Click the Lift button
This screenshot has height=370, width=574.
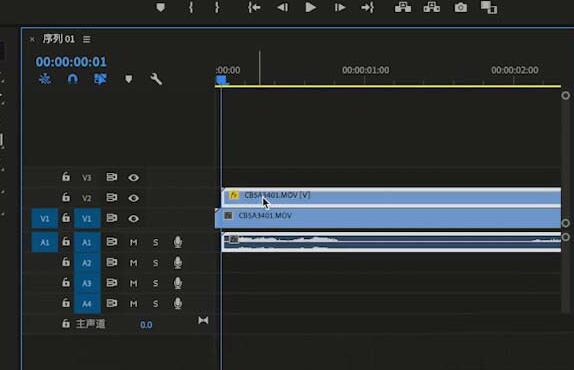(x=403, y=7)
